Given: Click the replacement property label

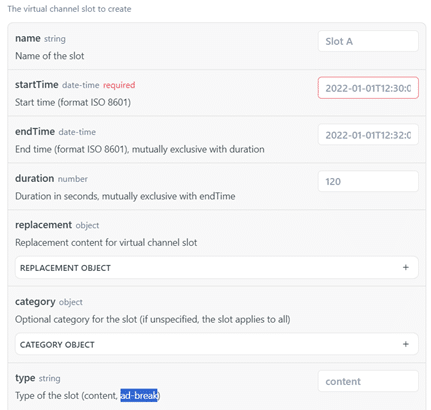Looking at the screenshot, I should [x=43, y=225].
